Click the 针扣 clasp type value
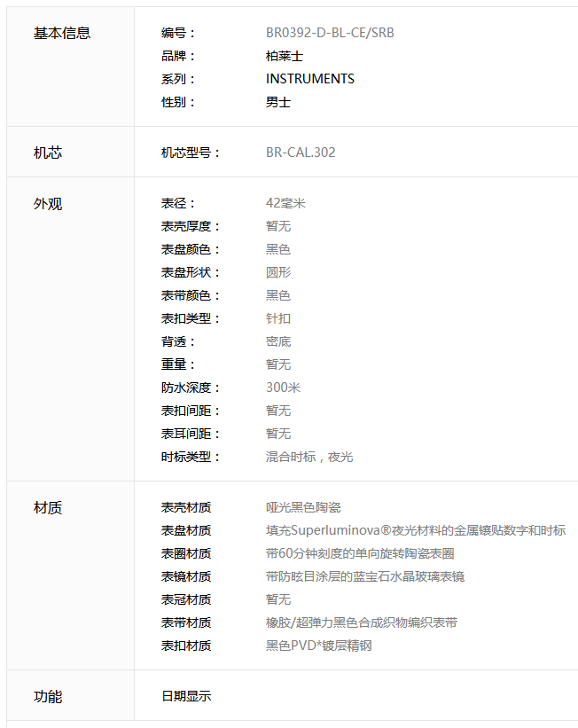The image size is (578, 728). (x=278, y=318)
